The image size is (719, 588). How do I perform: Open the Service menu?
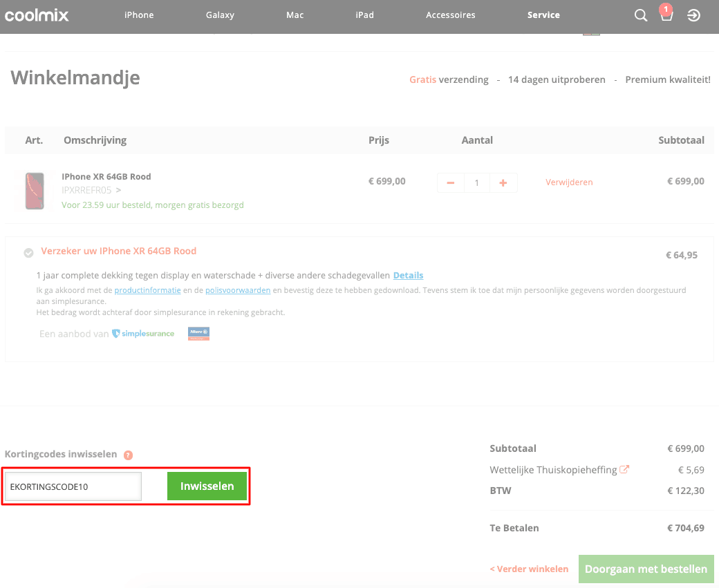543,15
